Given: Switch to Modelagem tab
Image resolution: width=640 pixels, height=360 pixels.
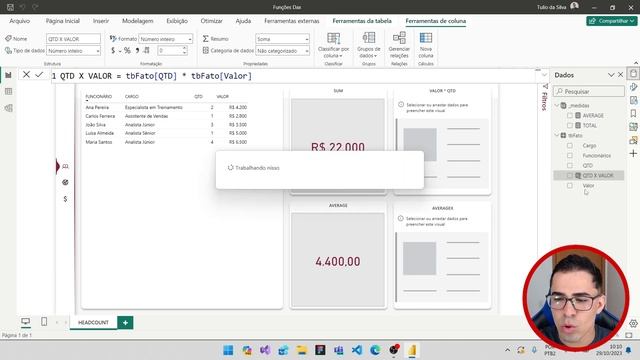Looking at the screenshot, I should [x=138, y=21].
